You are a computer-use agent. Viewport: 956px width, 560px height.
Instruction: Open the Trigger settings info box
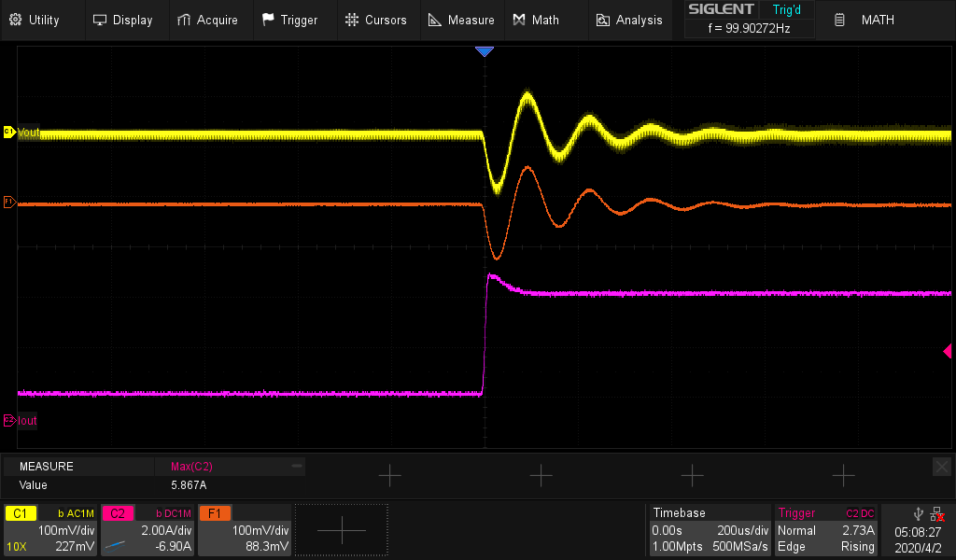(x=826, y=530)
